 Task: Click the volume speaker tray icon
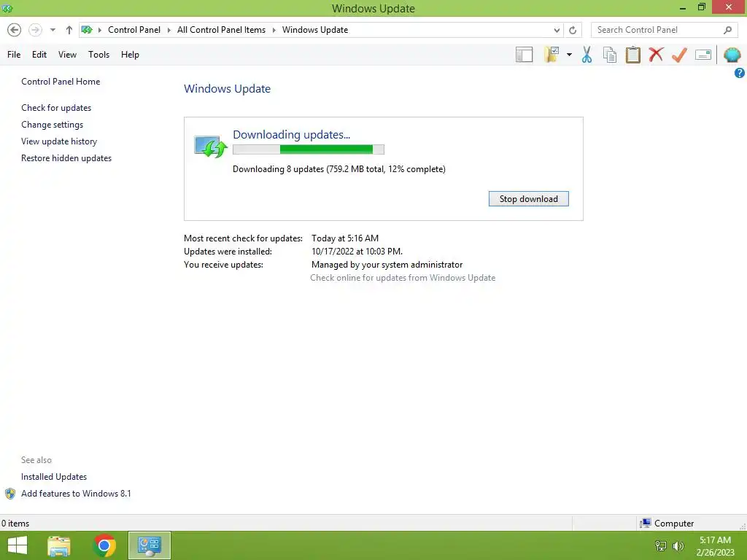click(678, 546)
